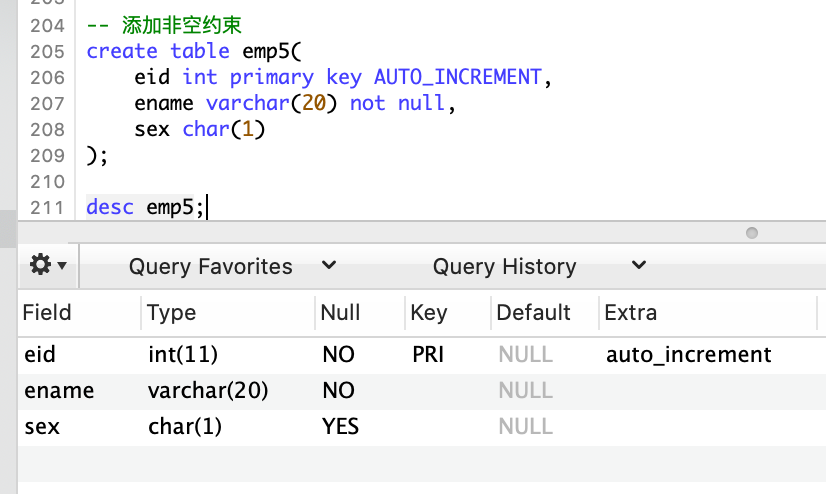This screenshot has height=494, width=826.
Task: Open the gear actions menu
Action: pos(48,265)
